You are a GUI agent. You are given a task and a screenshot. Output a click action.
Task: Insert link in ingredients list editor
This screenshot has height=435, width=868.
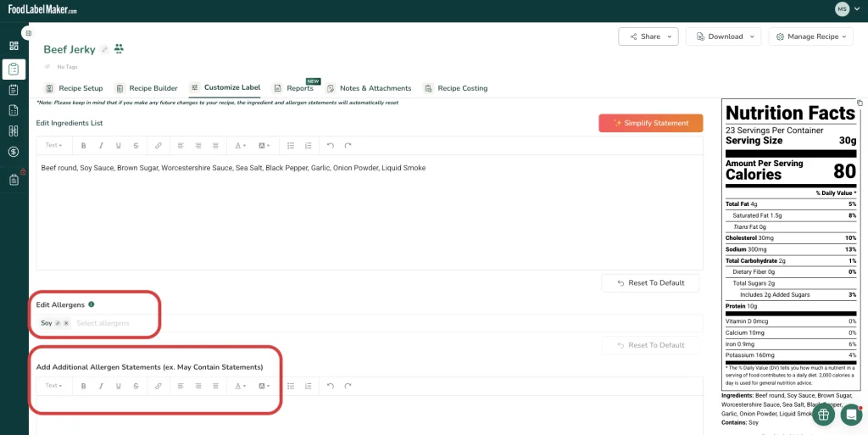click(159, 146)
